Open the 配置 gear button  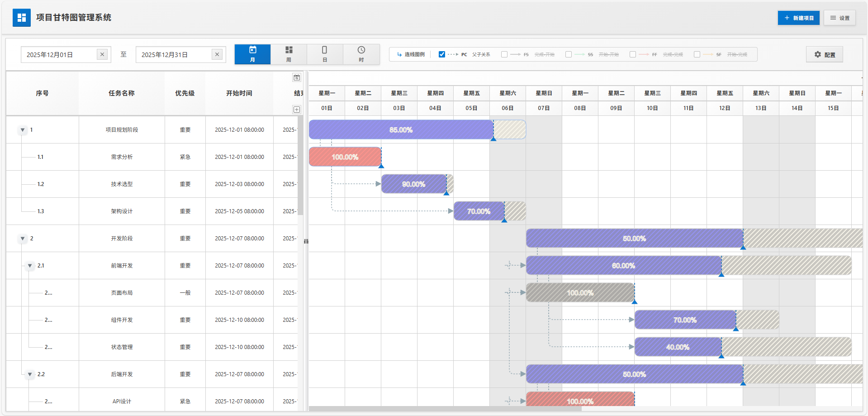tap(825, 54)
